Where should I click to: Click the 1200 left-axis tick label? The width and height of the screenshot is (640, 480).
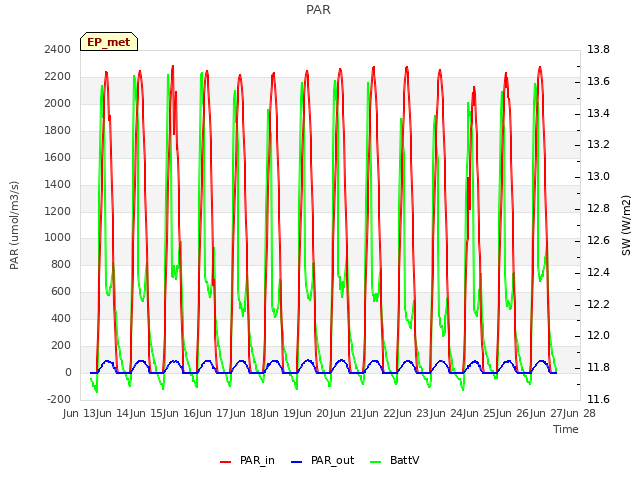pyautogui.click(x=58, y=211)
